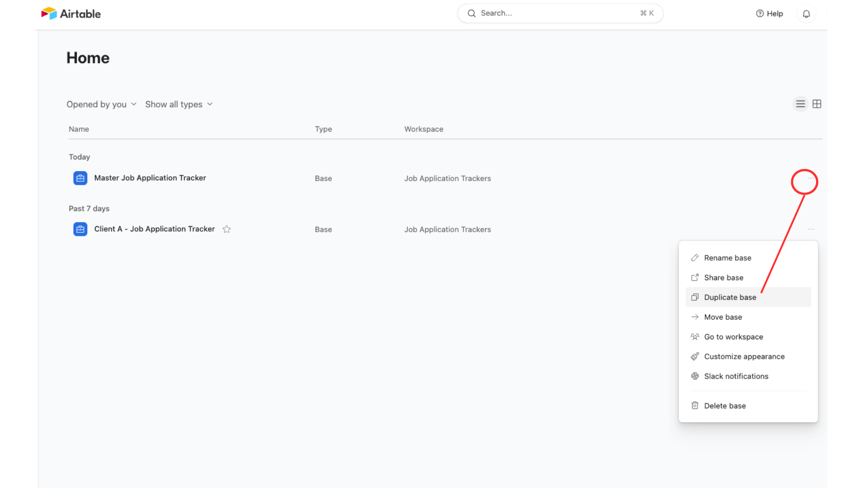Viewport: 868px width, 488px height.
Task: Click the Rename base pencil icon
Action: pos(695,258)
